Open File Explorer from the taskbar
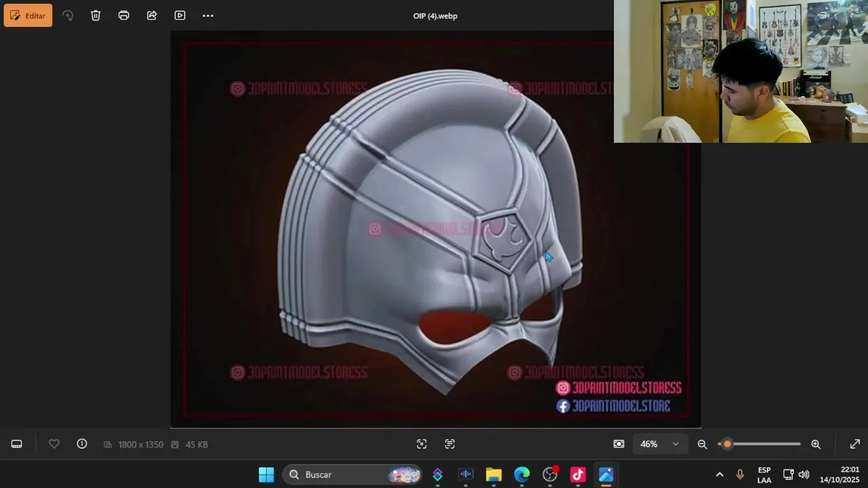The width and height of the screenshot is (868, 488). coord(494,474)
